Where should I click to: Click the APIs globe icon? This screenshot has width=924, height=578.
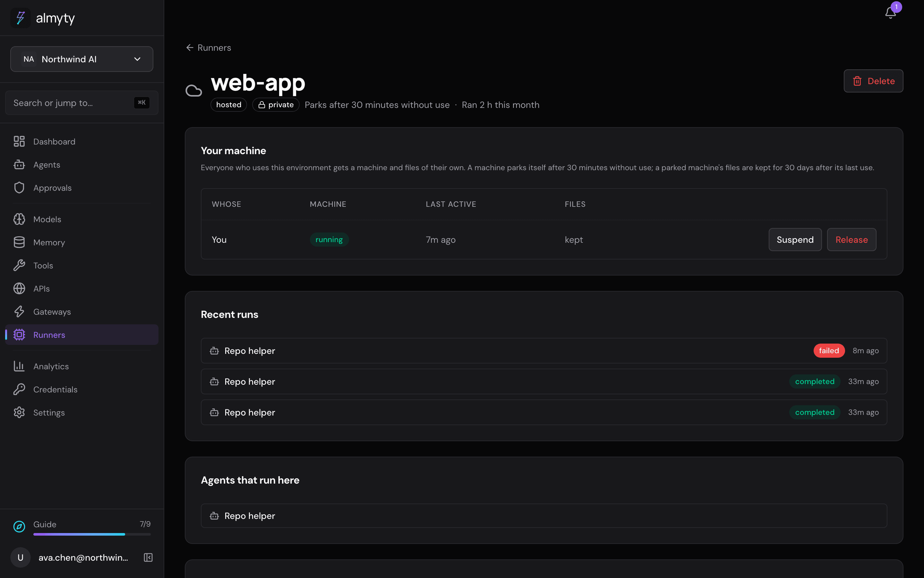pos(19,289)
